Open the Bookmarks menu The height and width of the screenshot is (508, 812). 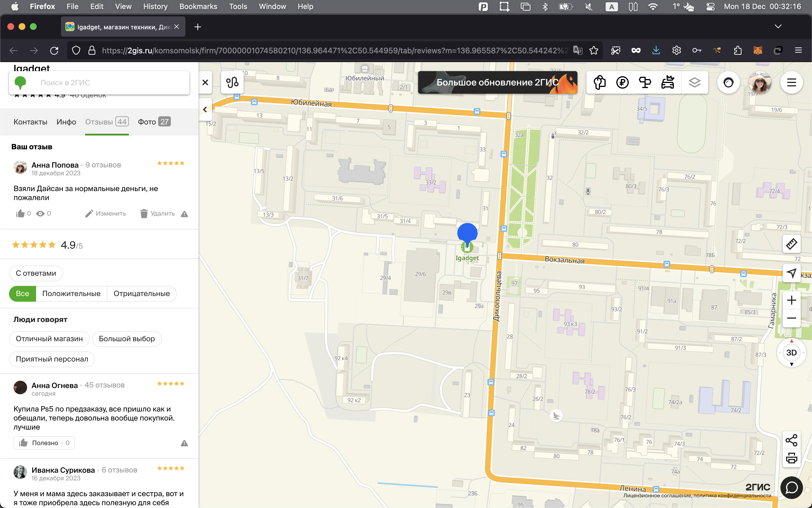198,6
